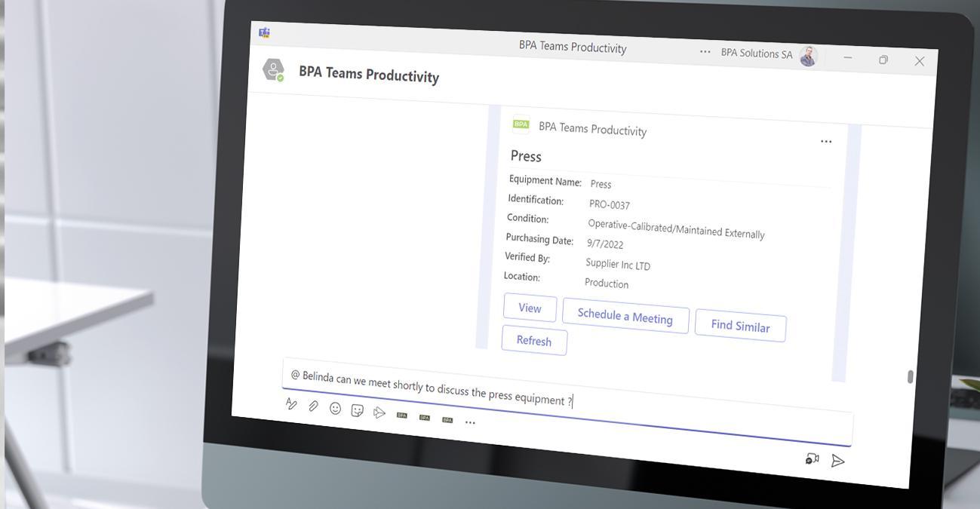The image size is (980, 509).
Task: Open the text Format options icon
Action: click(x=291, y=404)
